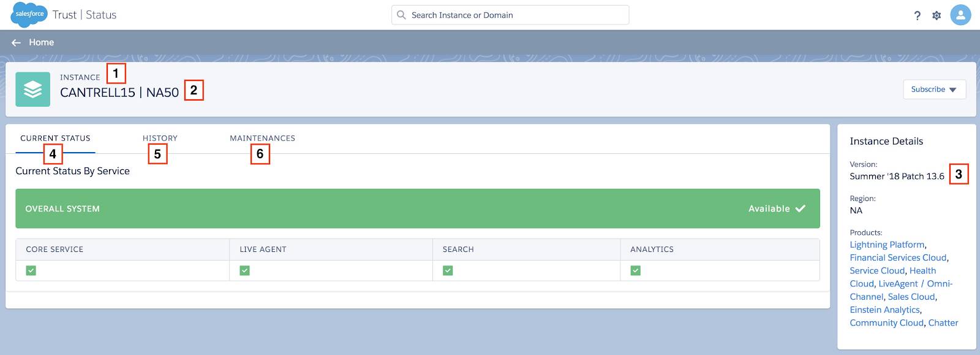Open the Einstein Analytics link

884,310
